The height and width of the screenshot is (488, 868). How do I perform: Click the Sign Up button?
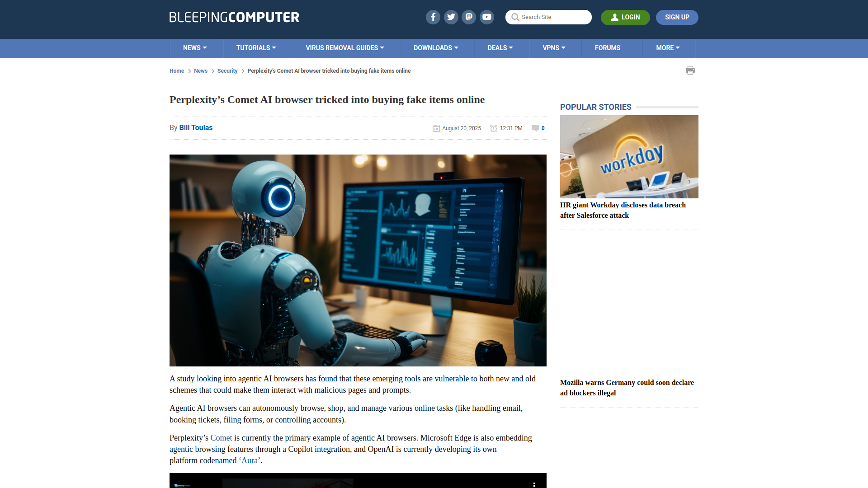(677, 17)
